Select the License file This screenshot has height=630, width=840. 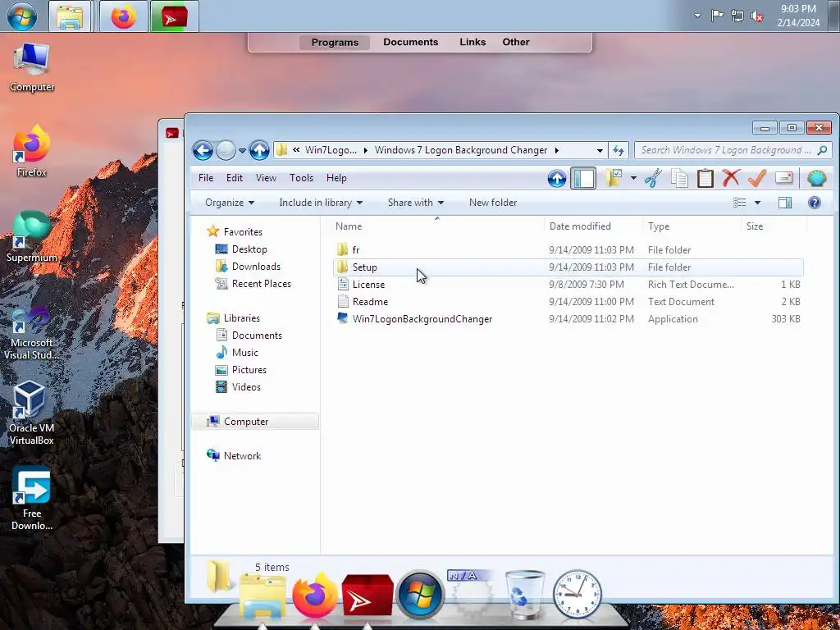pos(568,285)
